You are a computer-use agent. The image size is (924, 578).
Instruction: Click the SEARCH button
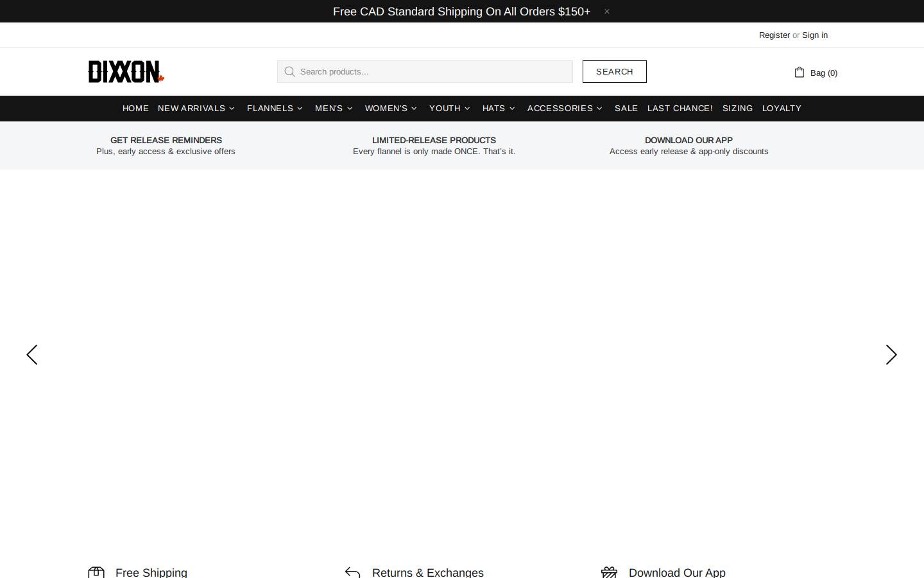615,71
